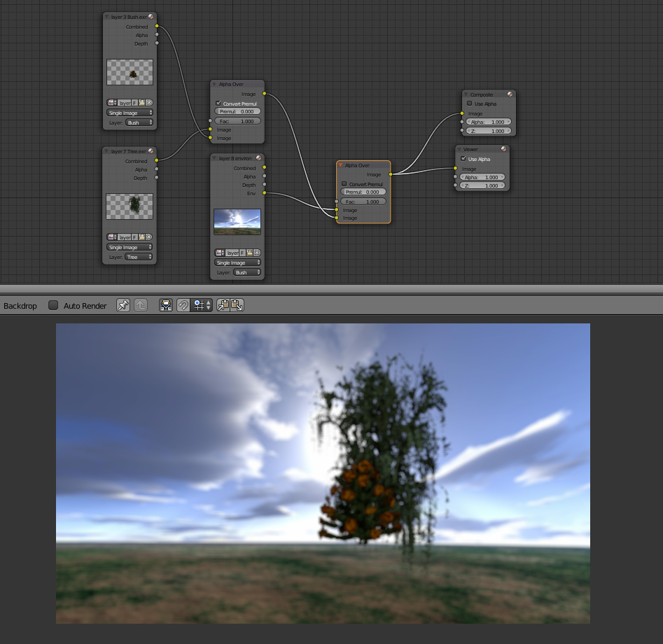Click the copy-nodes-to-clipboard icon
This screenshot has width=663, height=644.
pos(225,305)
